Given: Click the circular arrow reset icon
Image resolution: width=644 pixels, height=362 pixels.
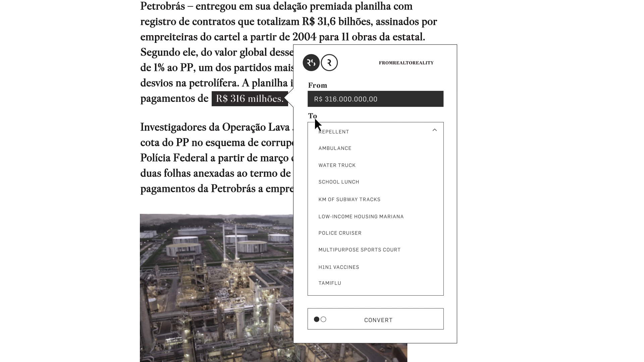Looking at the screenshot, I should pyautogui.click(x=329, y=62).
